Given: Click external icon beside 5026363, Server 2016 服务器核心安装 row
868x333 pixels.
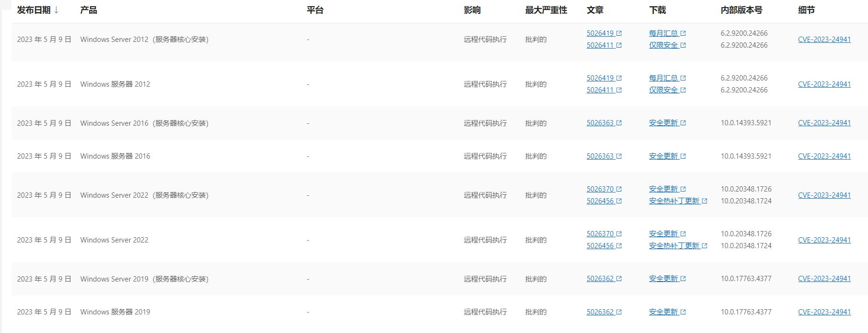Looking at the screenshot, I should point(619,123).
